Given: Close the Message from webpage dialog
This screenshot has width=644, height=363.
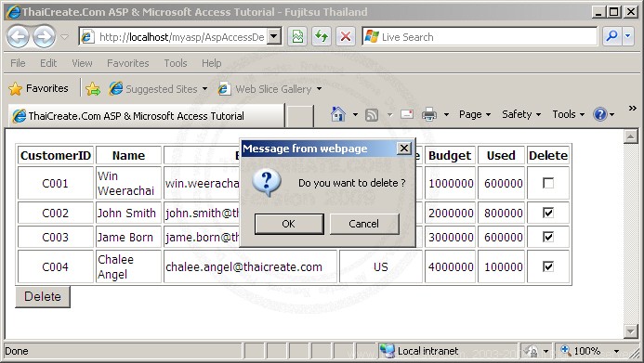Looking at the screenshot, I should pos(404,148).
